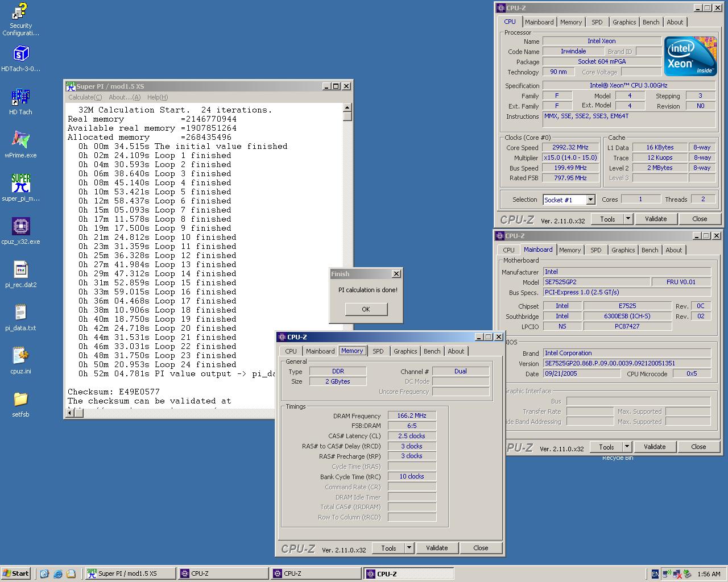Image resolution: width=728 pixels, height=582 pixels.
Task: Select the pi_data.txt file icon
Action: 20,318
